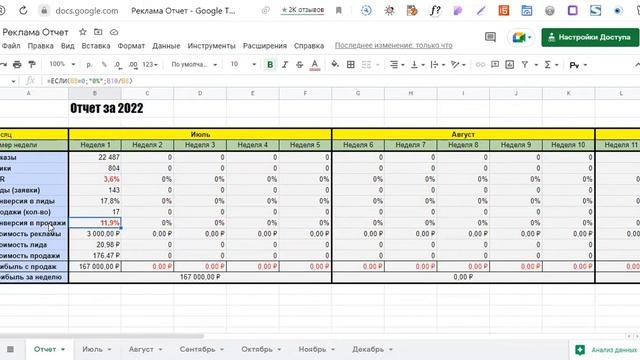Open the zoom 100% dropdown
Viewport: 640px width, 360px height.
(62, 64)
